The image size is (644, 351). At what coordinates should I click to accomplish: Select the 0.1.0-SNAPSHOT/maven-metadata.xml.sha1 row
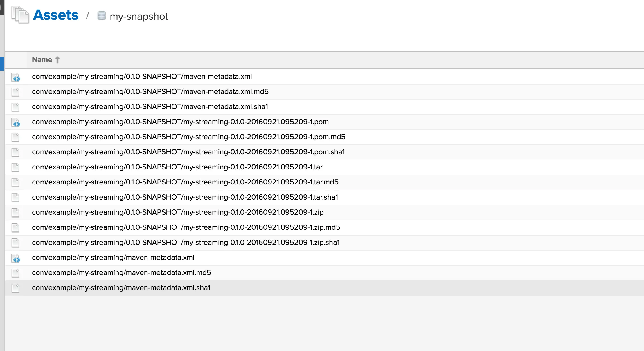click(150, 107)
